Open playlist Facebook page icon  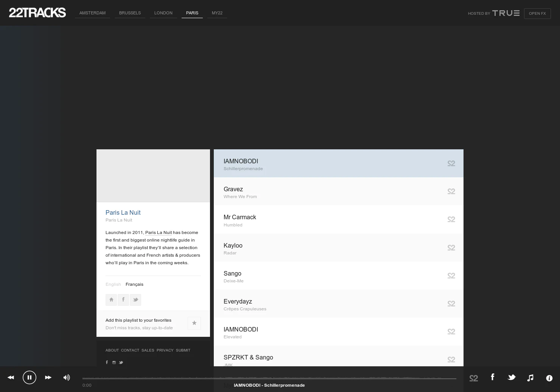[123, 300]
